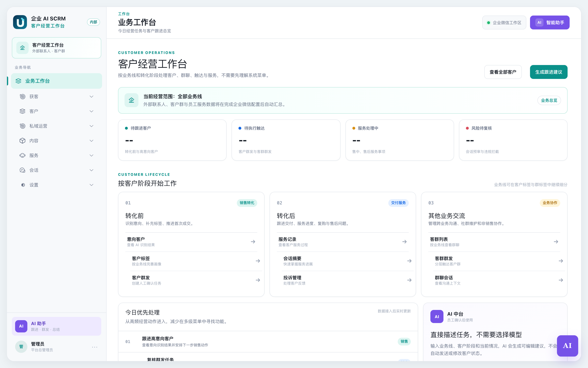The height and width of the screenshot is (368, 588).
Task: Click 查看全部客户 button
Action: 503,72
